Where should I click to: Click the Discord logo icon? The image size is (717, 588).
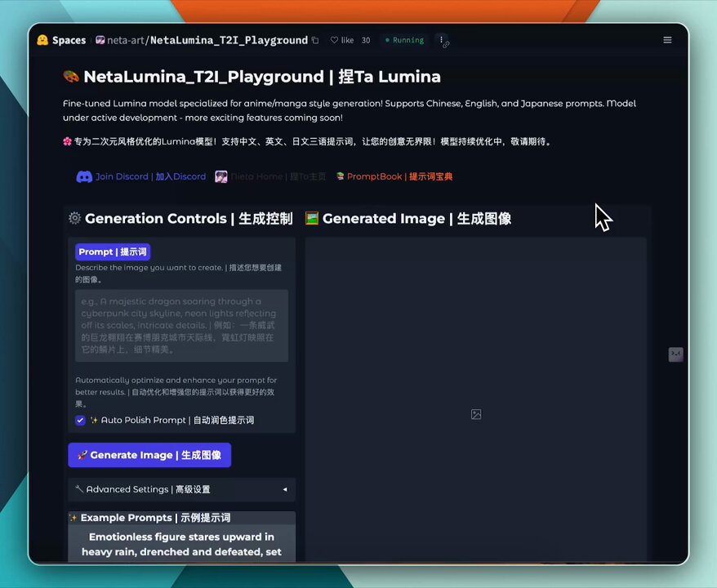84,176
